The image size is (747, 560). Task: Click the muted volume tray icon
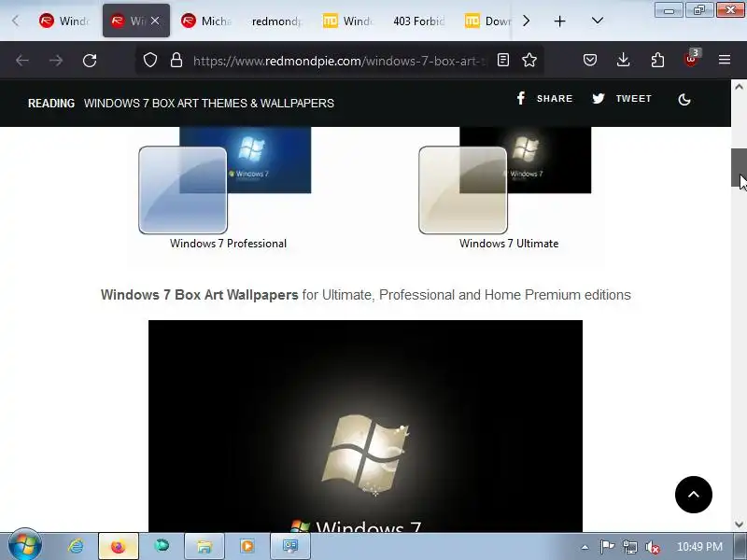pos(652,547)
